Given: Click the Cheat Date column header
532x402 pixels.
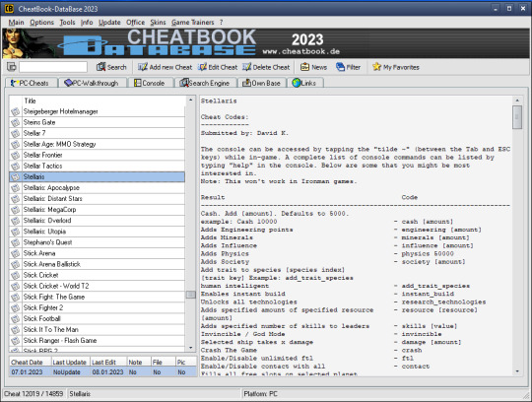Looking at the screenshot, I should [x=31, y=362].
